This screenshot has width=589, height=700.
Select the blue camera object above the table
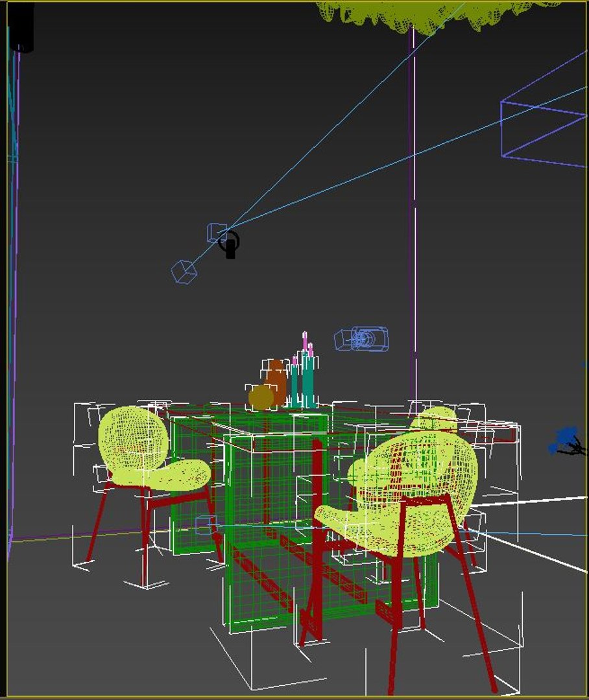click(362, 339)
